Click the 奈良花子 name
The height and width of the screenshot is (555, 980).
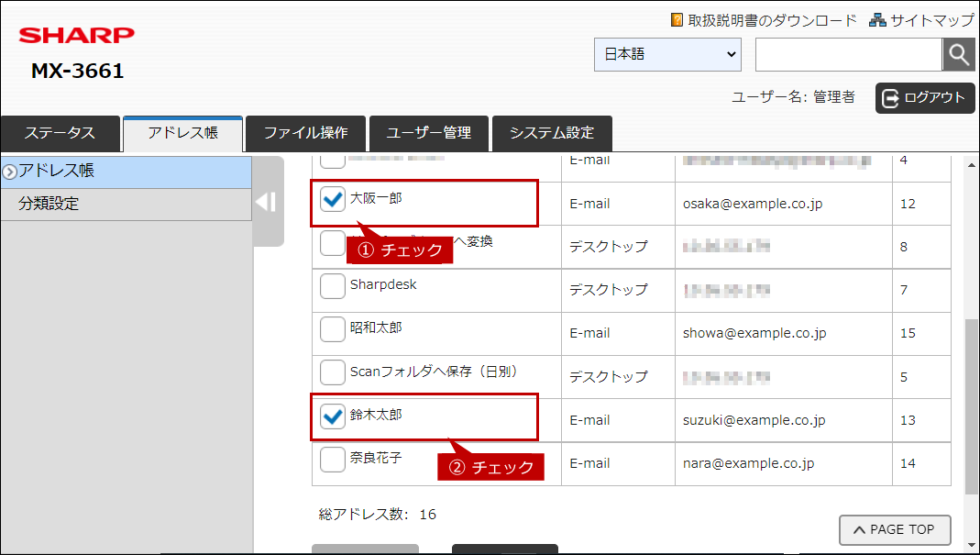376,458
